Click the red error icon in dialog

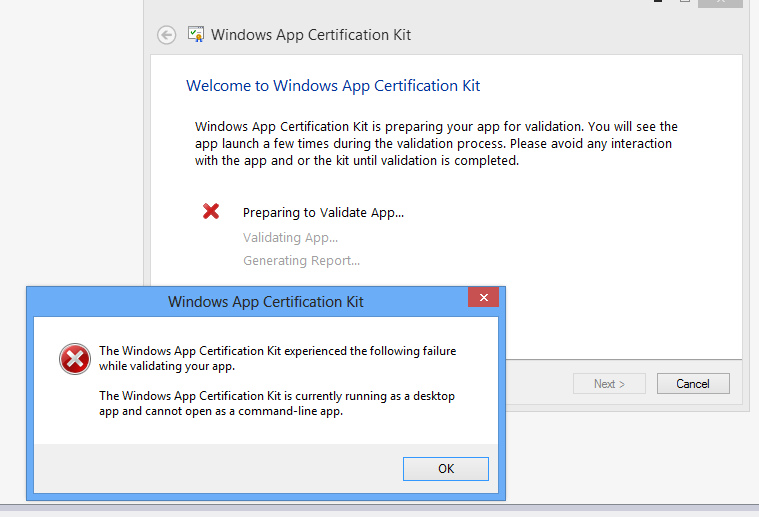(x=75, y=359)
